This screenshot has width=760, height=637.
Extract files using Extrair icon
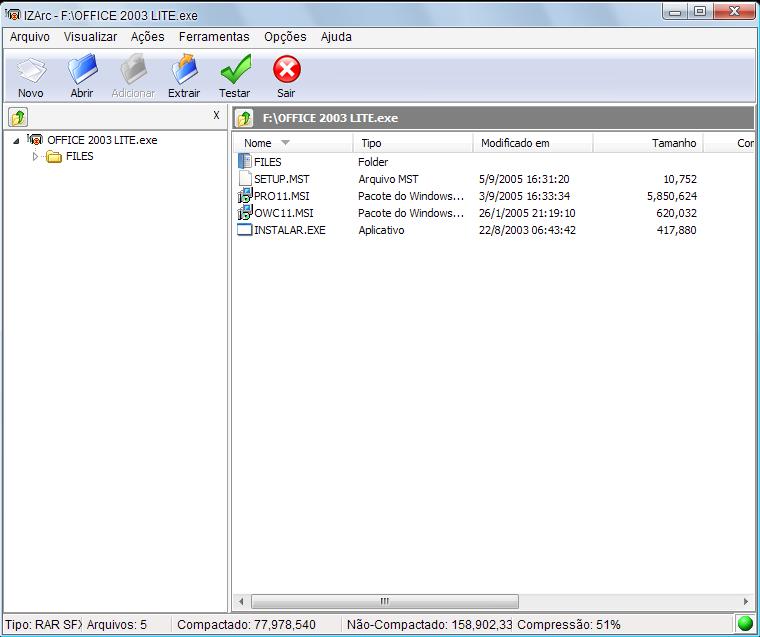point(185,69)
